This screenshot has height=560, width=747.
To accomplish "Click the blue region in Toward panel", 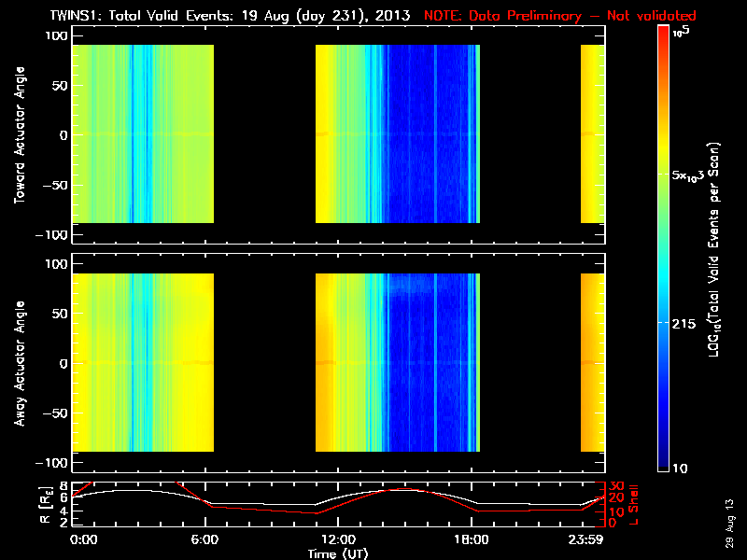I will click(431, 133).
